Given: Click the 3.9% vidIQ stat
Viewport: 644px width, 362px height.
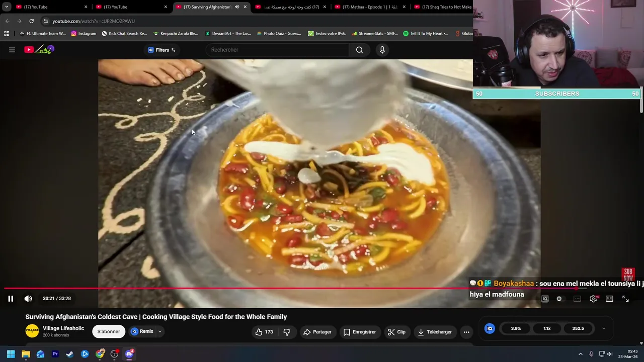Looking at the screenshot, I should (x=516, y=328).
